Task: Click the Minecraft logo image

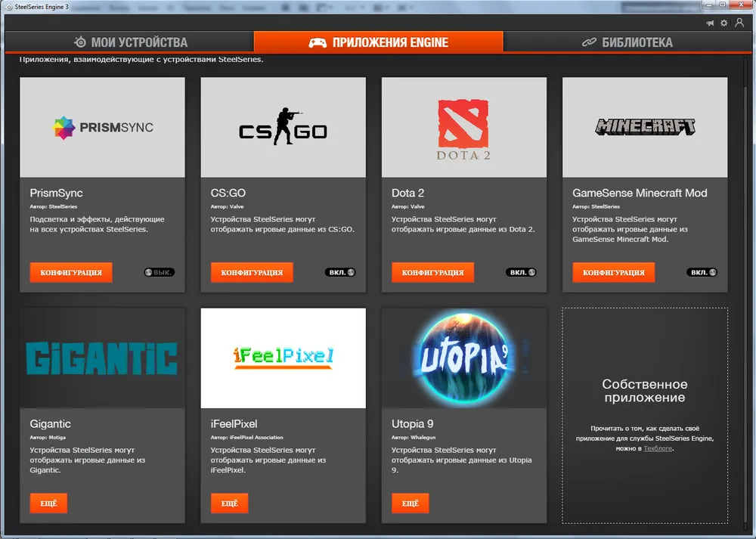Action: click(645, 127)
